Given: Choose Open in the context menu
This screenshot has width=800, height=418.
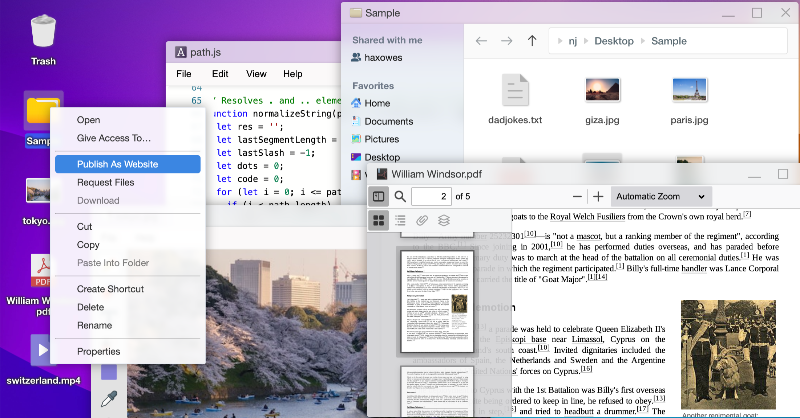Looking at the screenshot, I should [88, 120].
